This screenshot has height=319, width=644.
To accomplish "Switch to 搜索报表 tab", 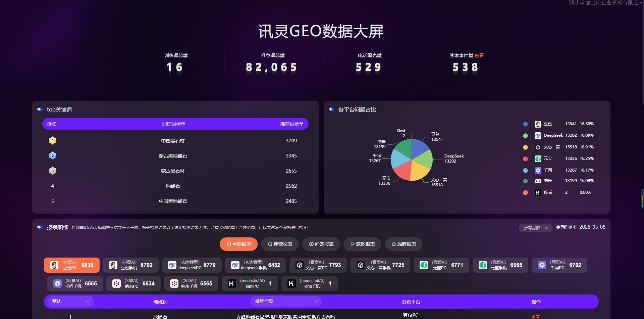I will click(280, 244).
